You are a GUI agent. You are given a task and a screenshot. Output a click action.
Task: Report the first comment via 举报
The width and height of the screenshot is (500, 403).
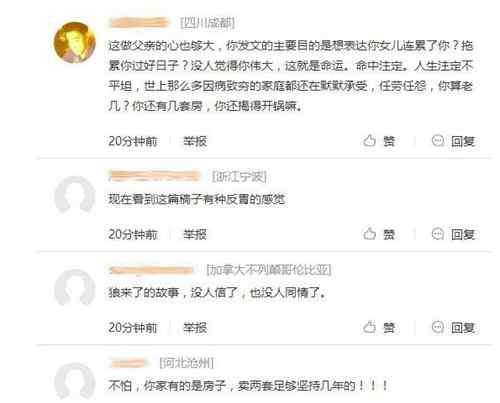click(x=195, y=141)
